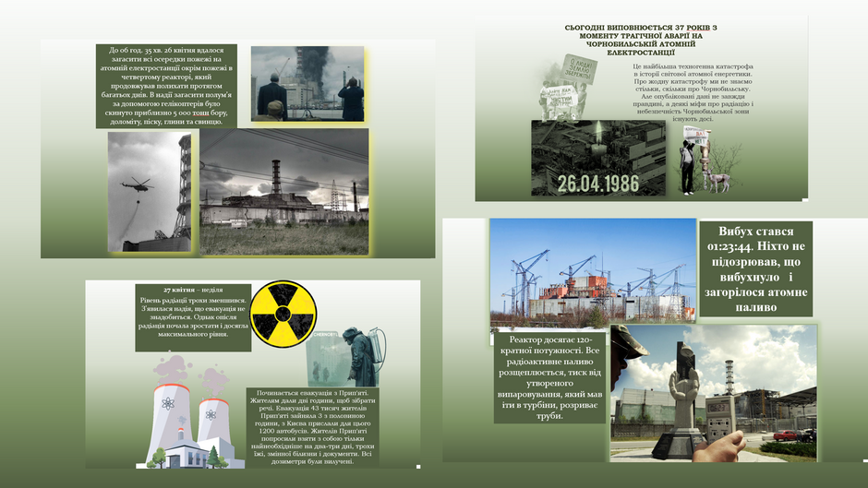Select the paragraph "Це найбільша техногенна катастрофа"
The image size is (868, 488).
click(693, 92)
